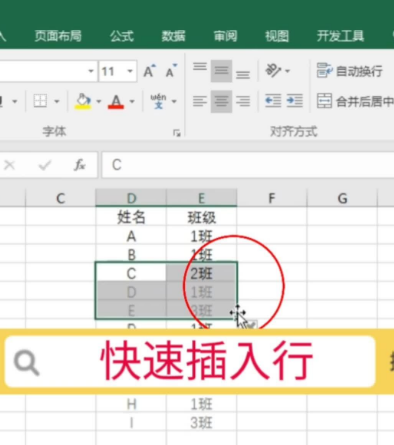
Task: Switch to the 数据 tab
Action: coord(173,36)
